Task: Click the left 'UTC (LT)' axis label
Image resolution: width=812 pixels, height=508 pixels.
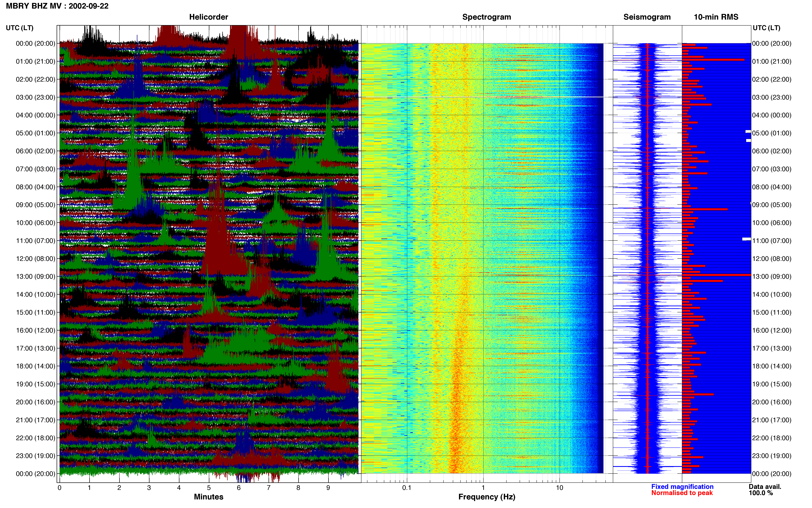Action: click(20, 28)
